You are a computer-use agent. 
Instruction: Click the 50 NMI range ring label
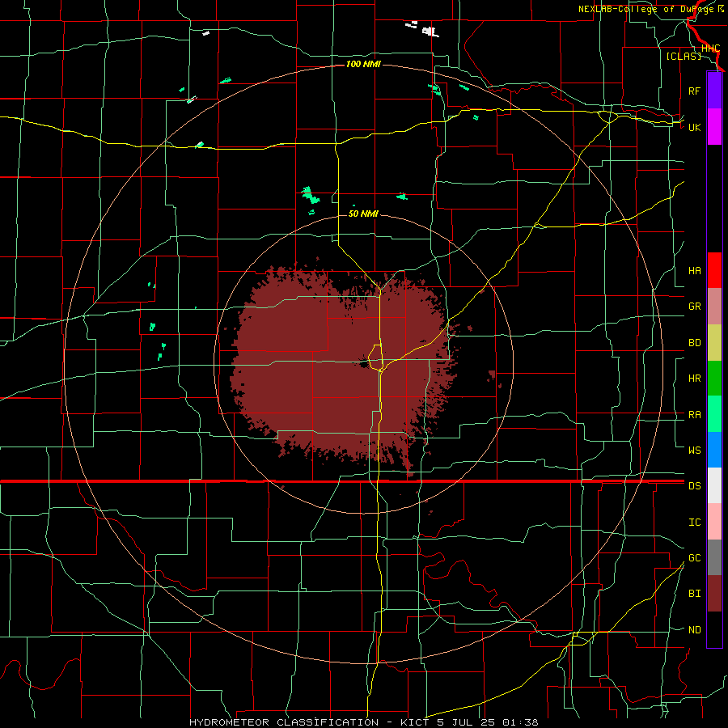pos(363,214)
